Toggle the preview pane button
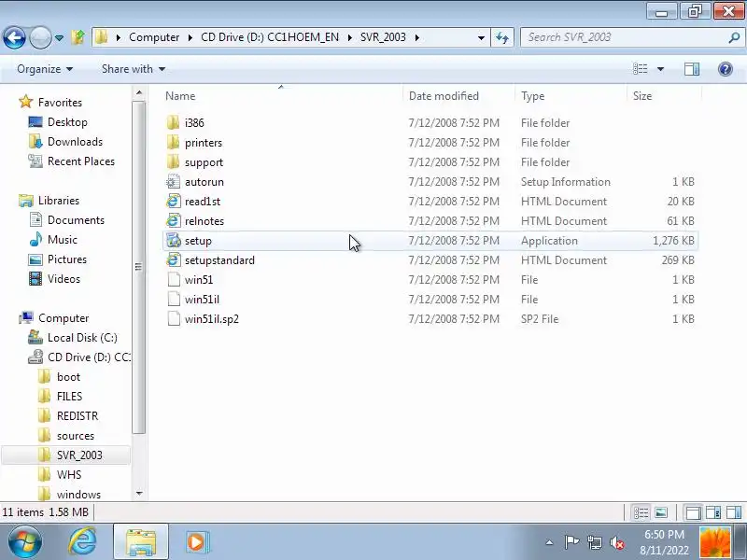The height and width of the screenshot is (560, 747). 692,69
